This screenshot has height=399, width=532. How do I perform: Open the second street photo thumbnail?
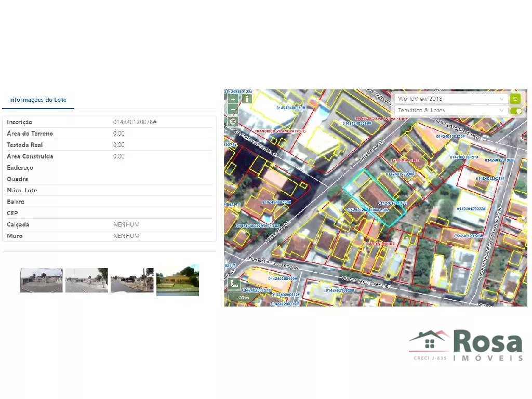tap(86, 280)
